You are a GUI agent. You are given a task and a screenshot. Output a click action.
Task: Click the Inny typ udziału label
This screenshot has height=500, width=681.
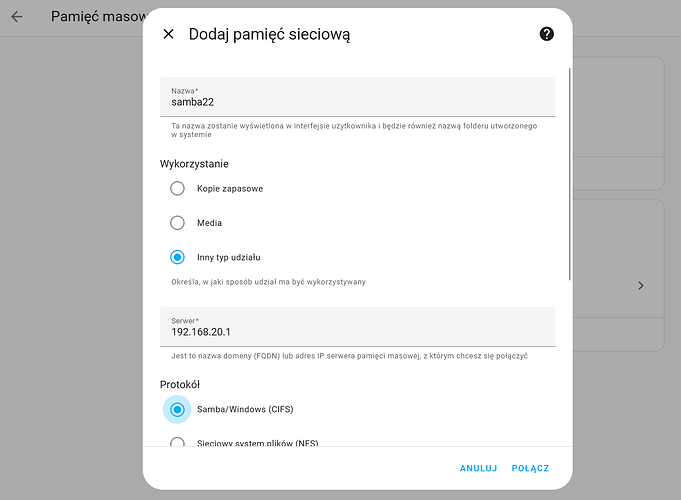(229, 258)
